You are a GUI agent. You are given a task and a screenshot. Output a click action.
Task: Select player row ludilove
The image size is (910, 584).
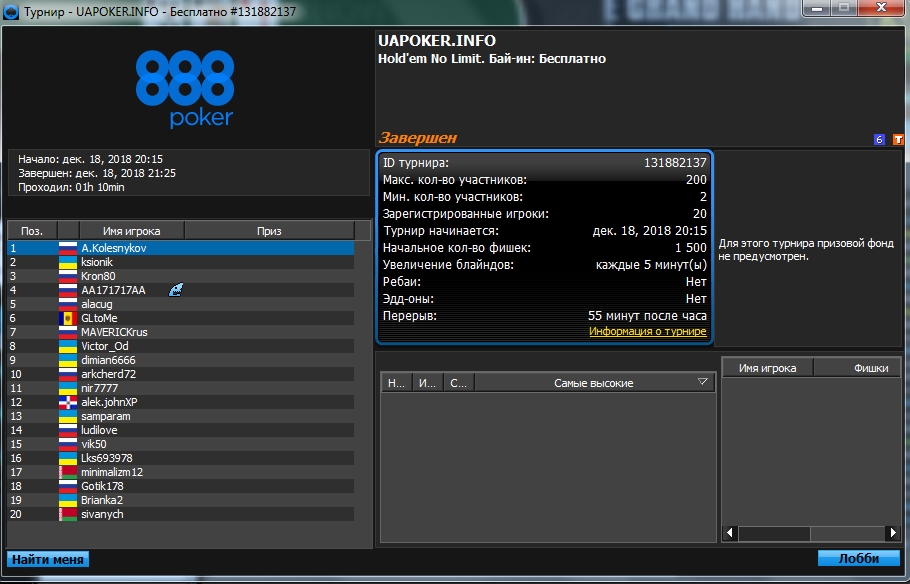click(181, 430)
